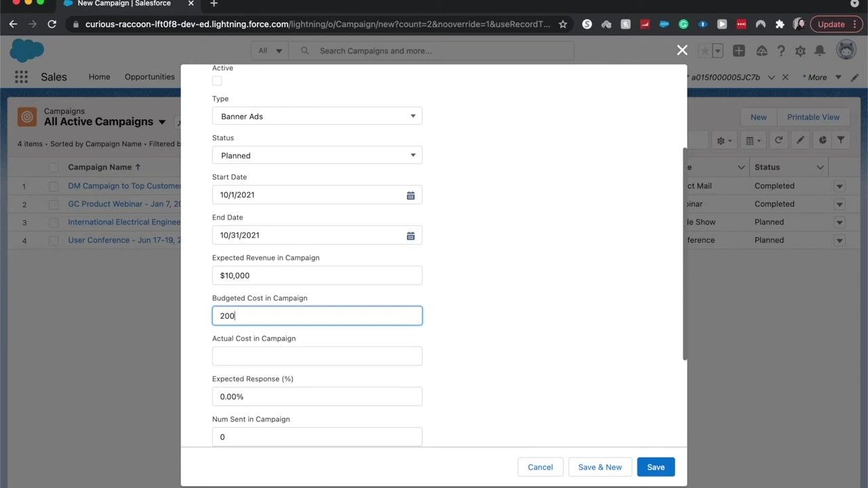868x488 pixels.
Task: Open the display-as table dropdown
Action: pyautogui.click(x=753, y=140)
